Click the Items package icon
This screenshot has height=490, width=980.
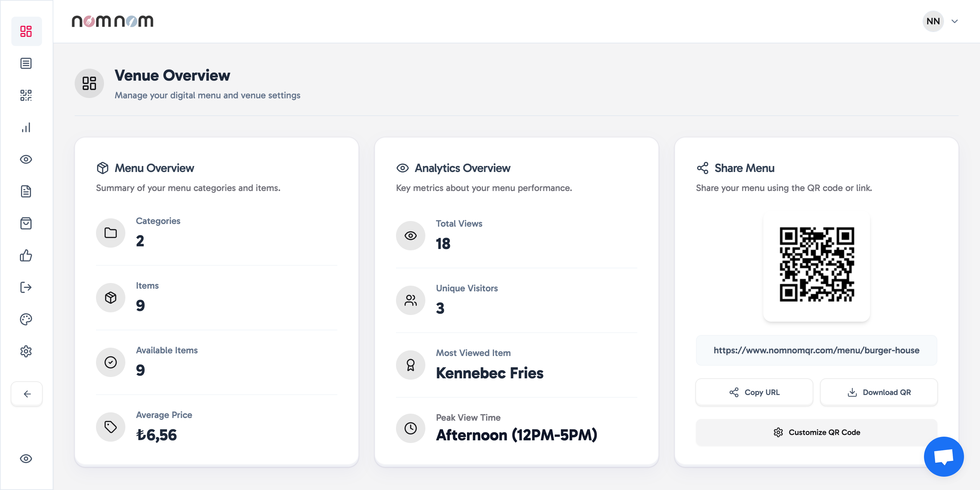[x=111, y=297]
